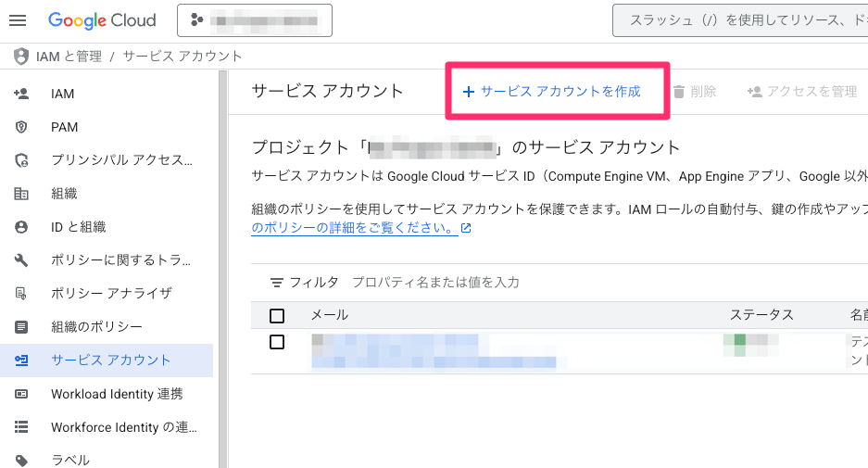Click the 削除 delete button
Screen dimensions: 868x468
pyautogui.click(x=695, y=92)
